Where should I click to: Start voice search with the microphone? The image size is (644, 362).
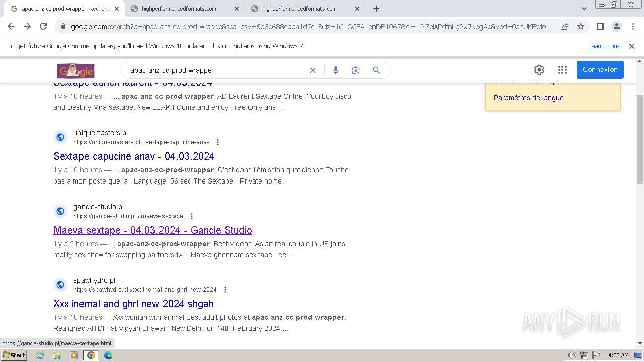(x=336, y=70)
